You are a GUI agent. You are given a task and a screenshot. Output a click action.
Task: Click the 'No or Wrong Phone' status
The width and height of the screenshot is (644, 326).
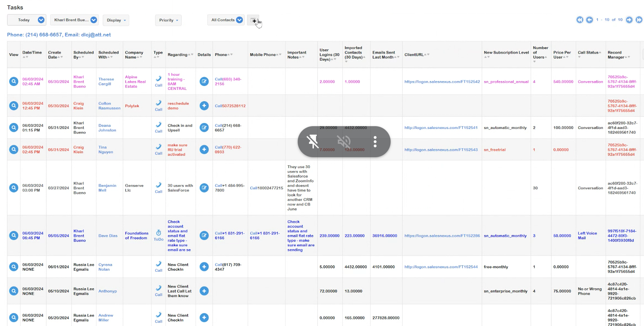pos(589,291)
